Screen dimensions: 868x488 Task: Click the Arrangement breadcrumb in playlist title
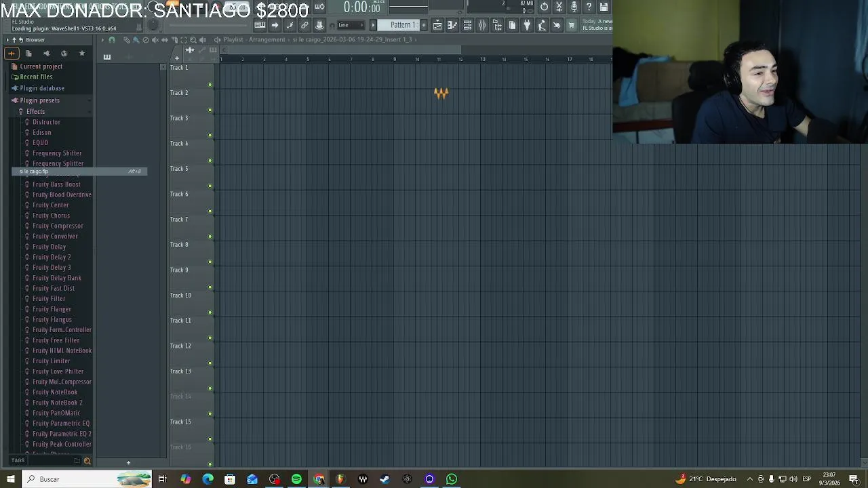[267, 39]
